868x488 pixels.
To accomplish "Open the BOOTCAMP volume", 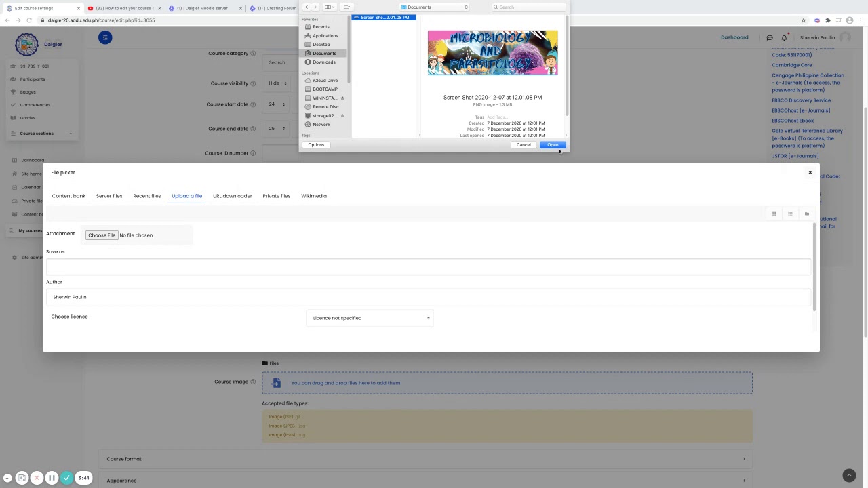I will (325, 89).
